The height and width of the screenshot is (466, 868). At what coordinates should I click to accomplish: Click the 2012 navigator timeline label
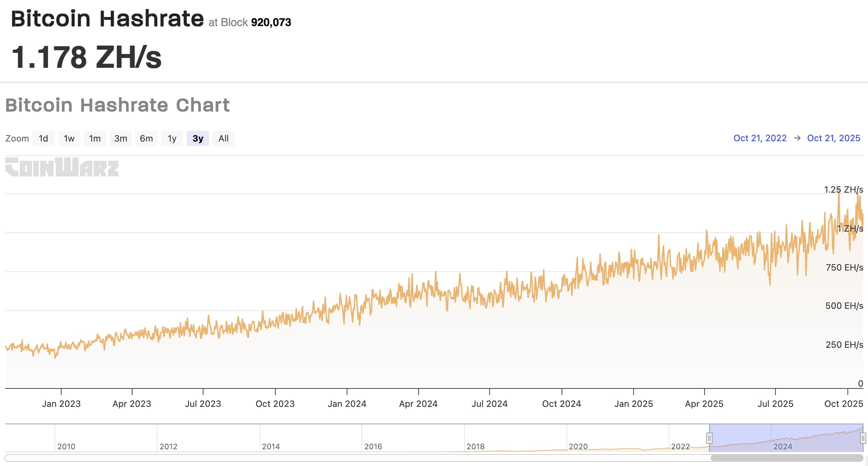pos(168,447)
